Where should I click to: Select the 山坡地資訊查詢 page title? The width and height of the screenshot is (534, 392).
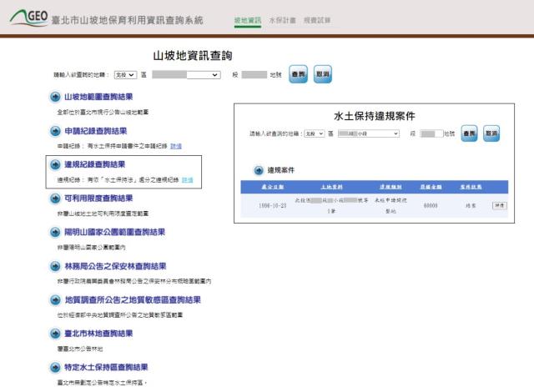193,56
